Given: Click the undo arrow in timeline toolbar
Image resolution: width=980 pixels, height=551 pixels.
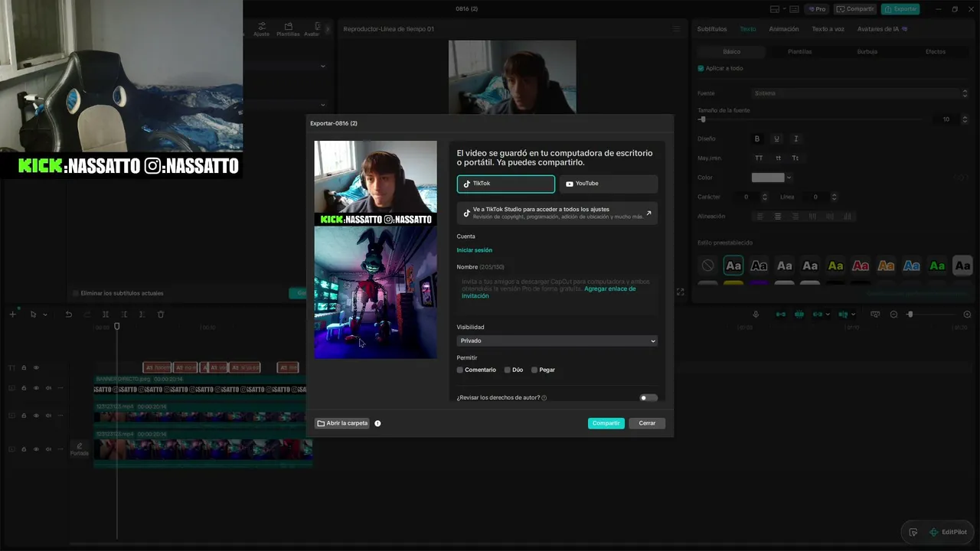Looking at the screenshot, I should (x=69, y=315).
